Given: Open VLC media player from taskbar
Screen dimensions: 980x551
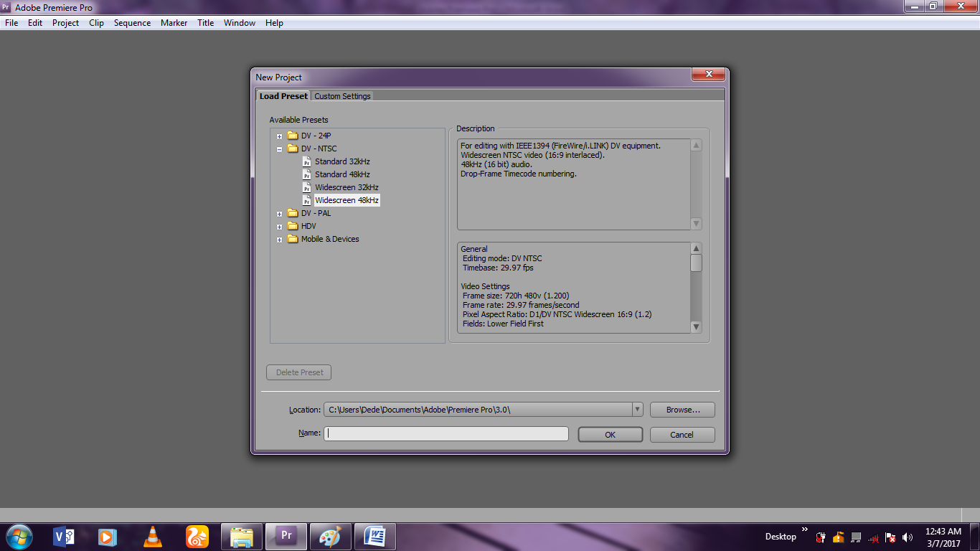Looking at the screenshot, I should pyautogui.click(x=152, y=537).
